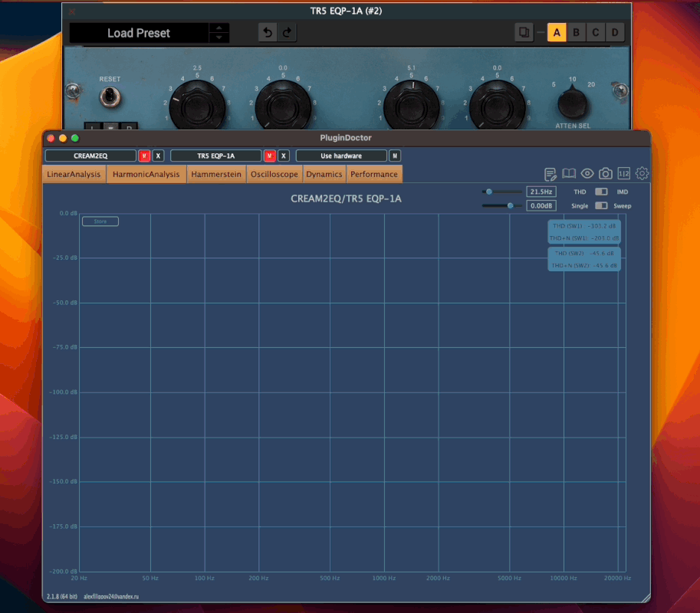
Task: Select preset slot C in TR5 EQP-1A
Action: coord(596,33)
